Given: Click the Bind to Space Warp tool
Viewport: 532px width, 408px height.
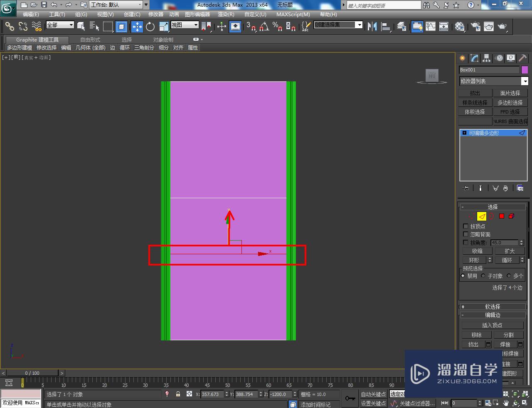Looking at the screenshot, I should point(37,27).
